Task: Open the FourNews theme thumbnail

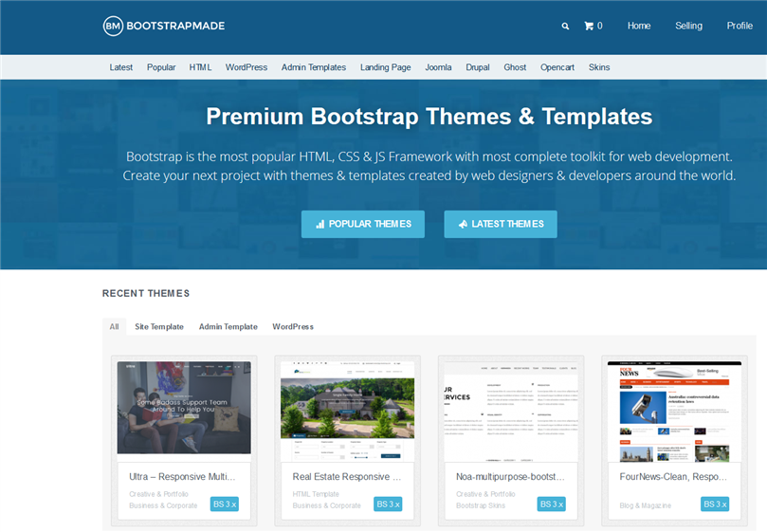Action: [674, 412]
